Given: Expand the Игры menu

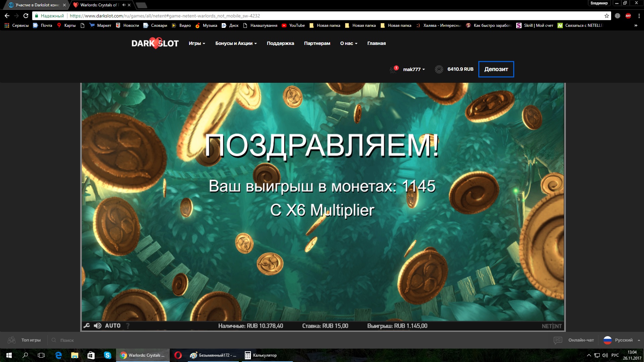Looking at the screenshot, I should click(x=197, y=43).
